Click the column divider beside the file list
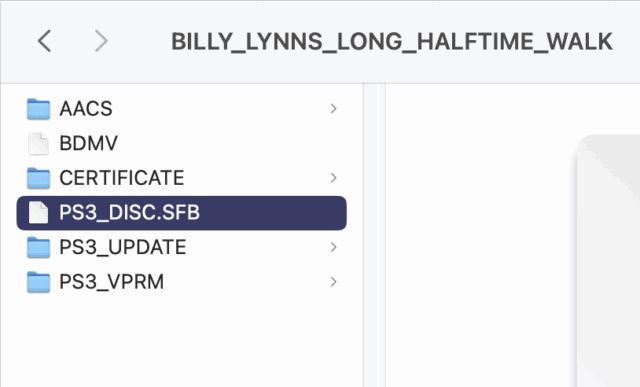Screen dimensions: 640x387 click(x=374, y=235)
